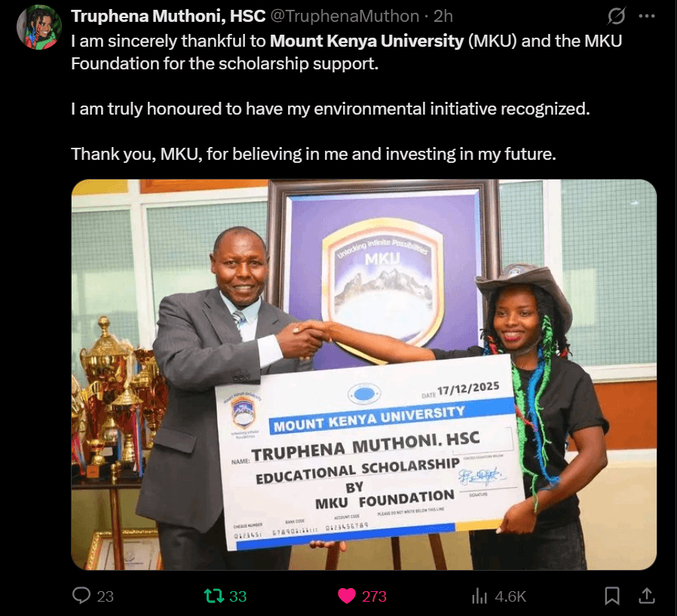Click the share upload icon

click(x=647, y=596)
